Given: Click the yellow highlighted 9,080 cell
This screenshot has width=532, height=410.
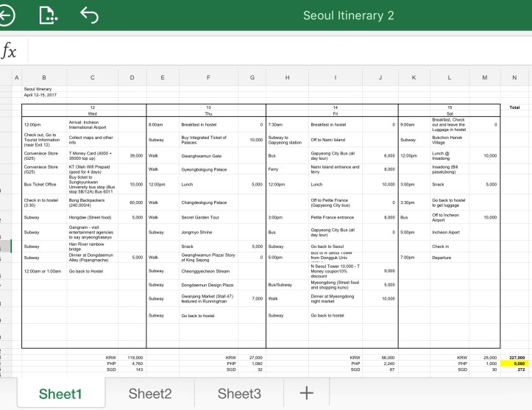Looking at the screenshot, I should click(514, 363).
